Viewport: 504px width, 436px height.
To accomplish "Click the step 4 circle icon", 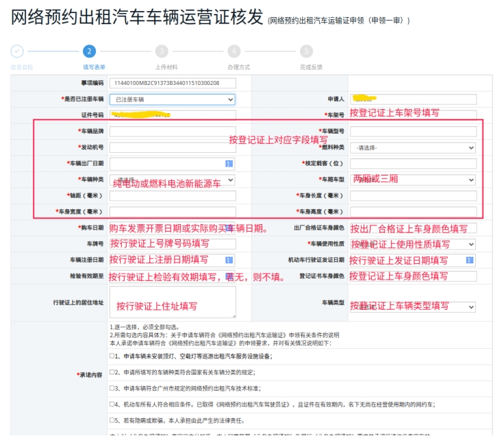I will [234, 51].
